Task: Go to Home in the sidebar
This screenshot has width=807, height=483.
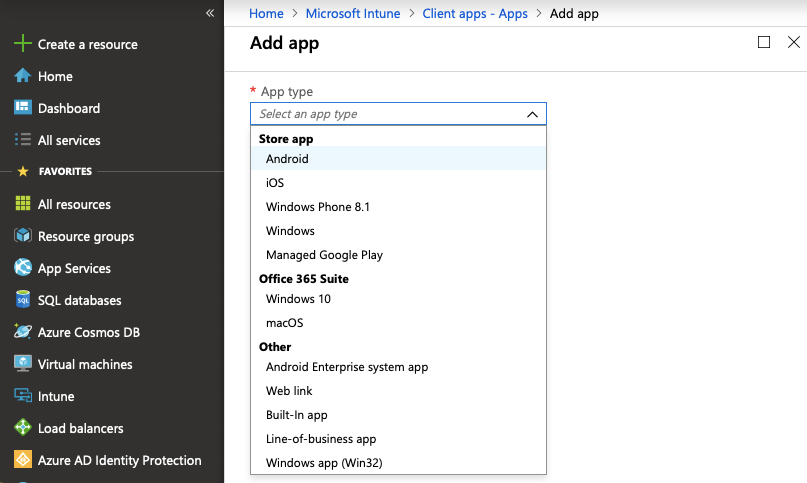Action: pyautogui.click(x=55, y=76)
